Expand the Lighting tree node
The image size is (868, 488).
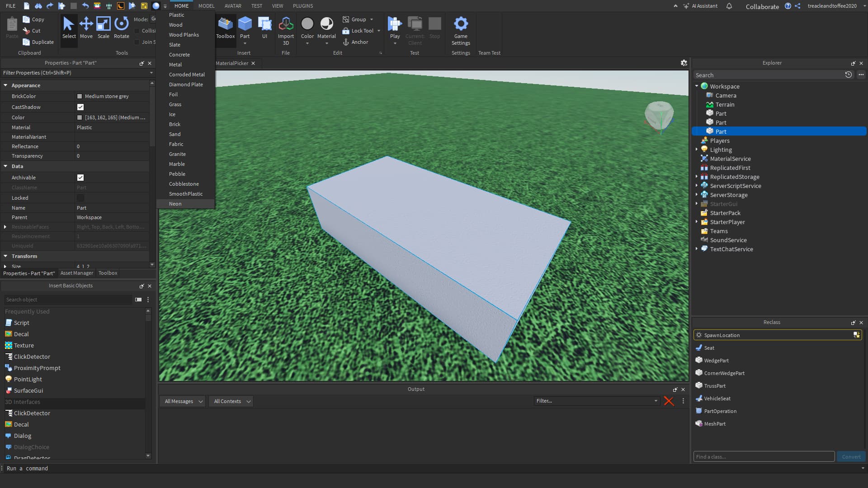pos(697,150)
